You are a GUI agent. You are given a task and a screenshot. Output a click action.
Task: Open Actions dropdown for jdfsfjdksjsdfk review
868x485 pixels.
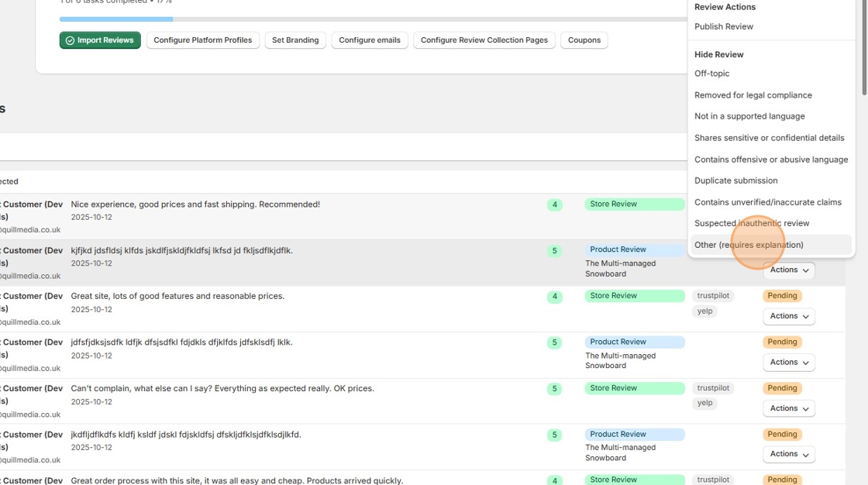pos(789,362)
